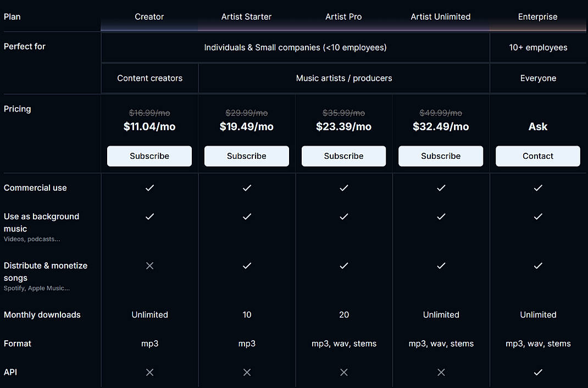The image size is (588, 388).
Task: Click API cross icon for Artist Starter
Action: [247, 372]
